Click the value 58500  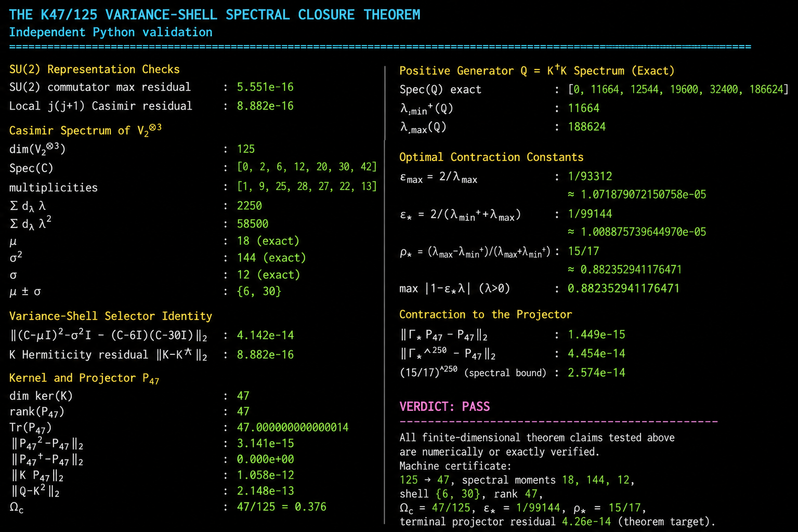[253, 224]
